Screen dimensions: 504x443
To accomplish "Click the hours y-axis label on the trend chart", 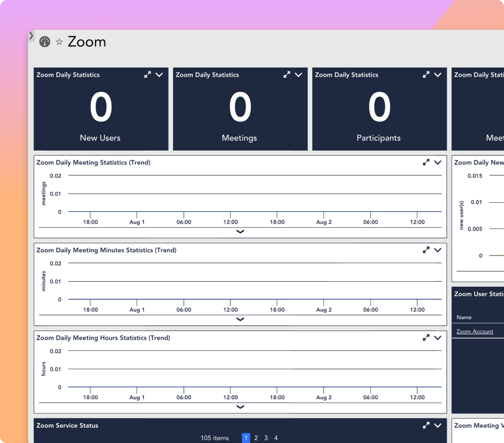I will [x=44, y=369].
